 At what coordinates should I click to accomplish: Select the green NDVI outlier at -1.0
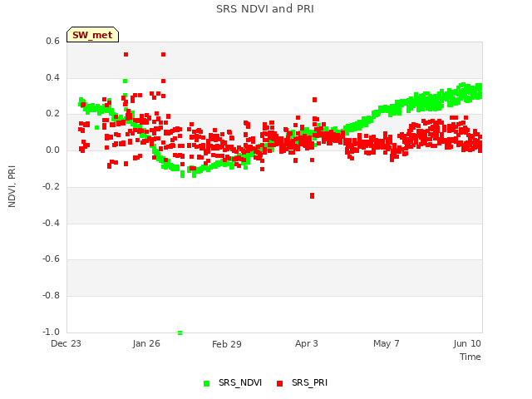[x=180, y=332]
